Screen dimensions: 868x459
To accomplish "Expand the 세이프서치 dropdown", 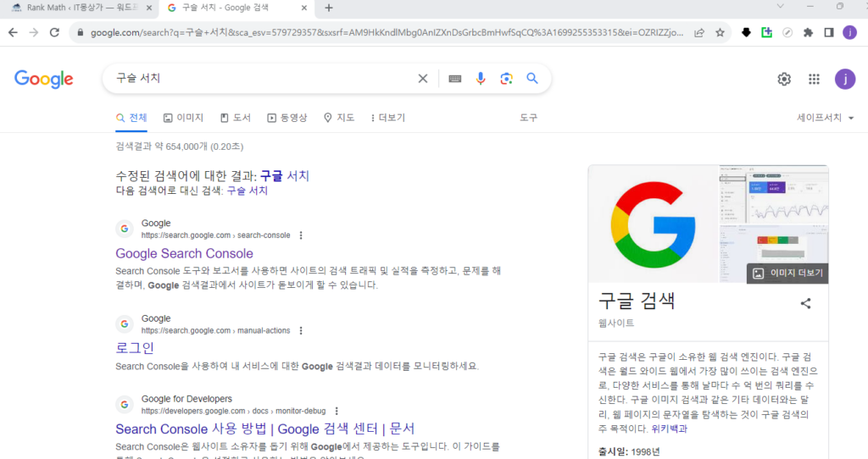I will coord(826,118).
